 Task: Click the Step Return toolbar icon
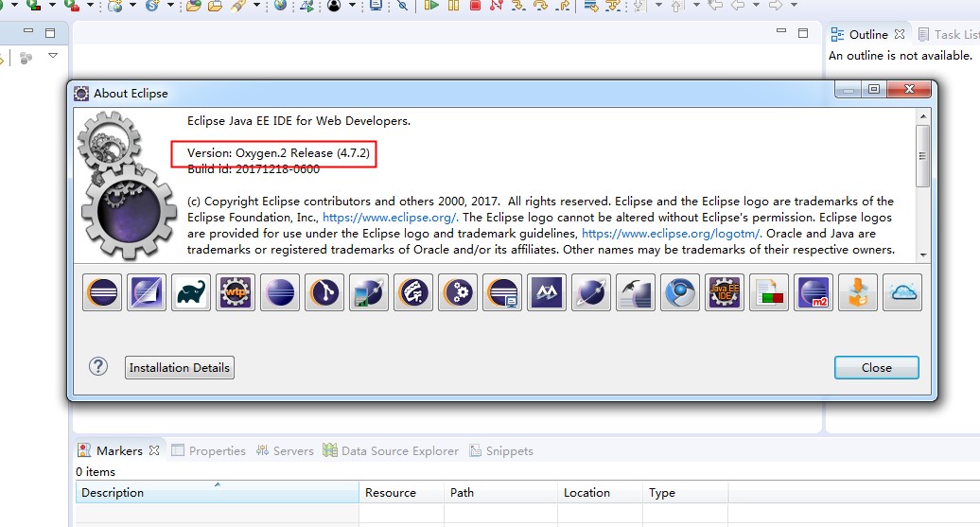563,5
